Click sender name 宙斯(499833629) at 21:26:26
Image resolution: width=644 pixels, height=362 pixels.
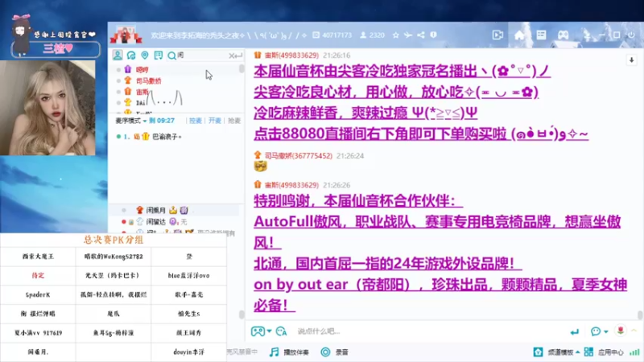point(291,185)
